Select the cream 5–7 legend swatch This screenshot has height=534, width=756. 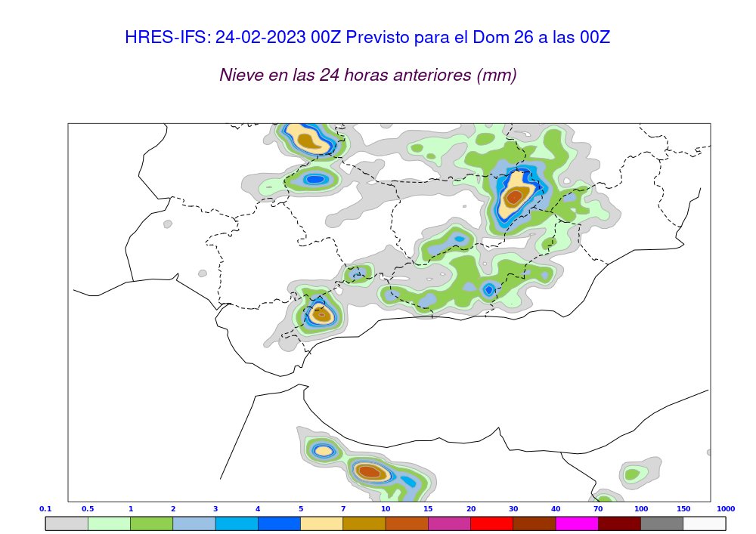(321, 523)
